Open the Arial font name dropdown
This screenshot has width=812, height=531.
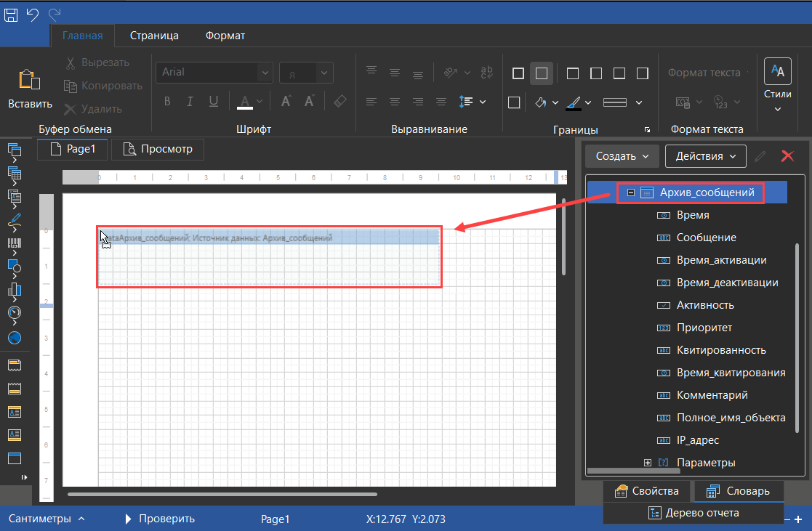[266, 72]
